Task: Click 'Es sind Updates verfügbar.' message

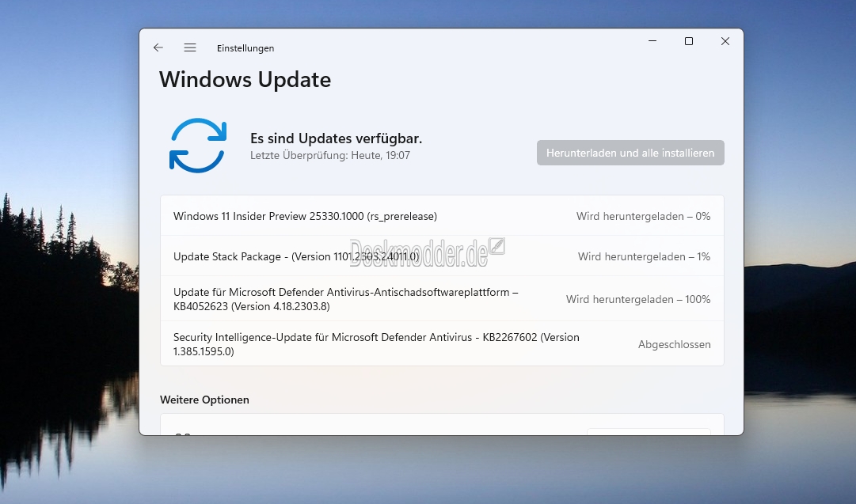Action: [x=336, y=138]
